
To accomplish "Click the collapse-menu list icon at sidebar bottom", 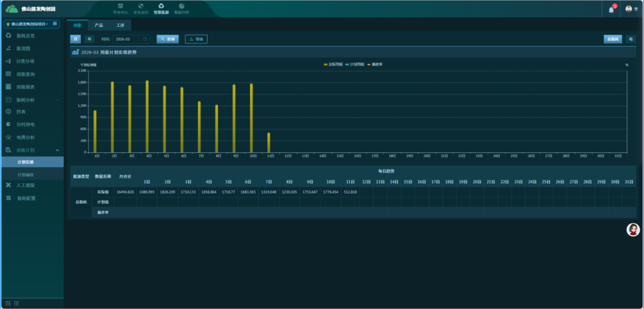I will click(x=17, y=304).
